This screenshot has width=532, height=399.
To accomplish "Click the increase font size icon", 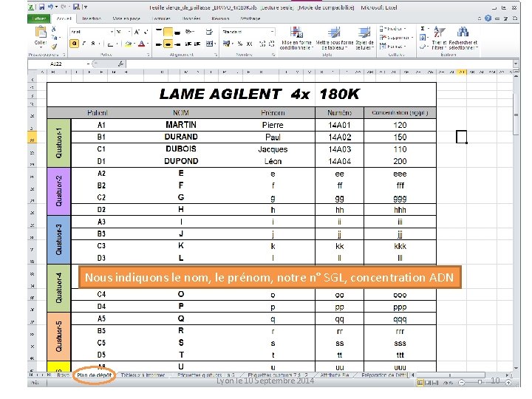I will [x=137, y=32].
